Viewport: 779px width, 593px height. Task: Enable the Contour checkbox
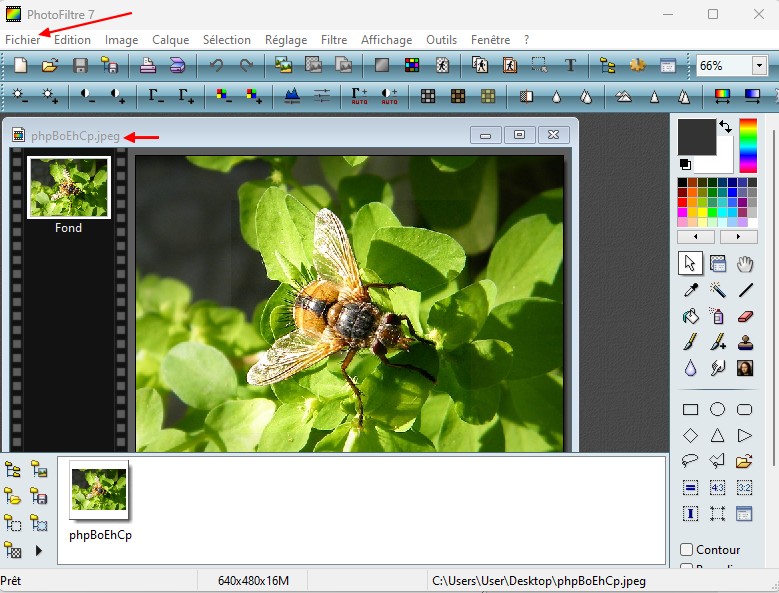click(687, 550)
